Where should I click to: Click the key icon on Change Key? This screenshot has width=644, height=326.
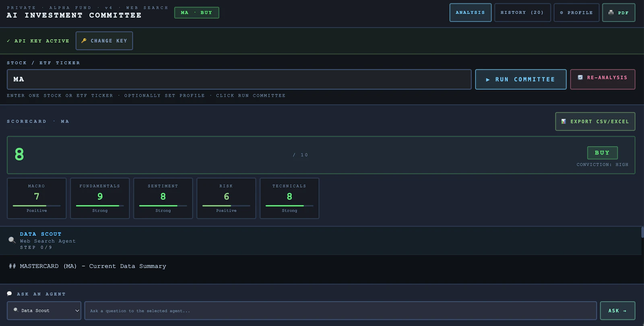[84, 41]
